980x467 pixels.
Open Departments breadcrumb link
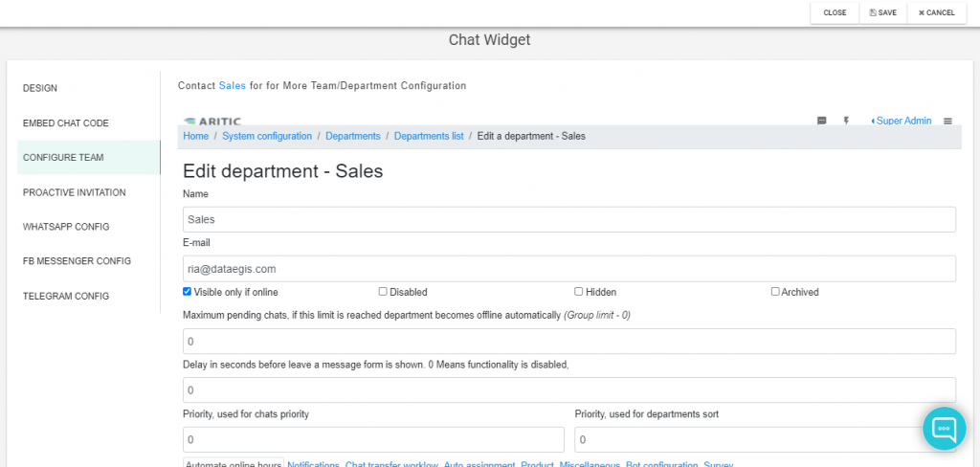[x=352, y=136]
